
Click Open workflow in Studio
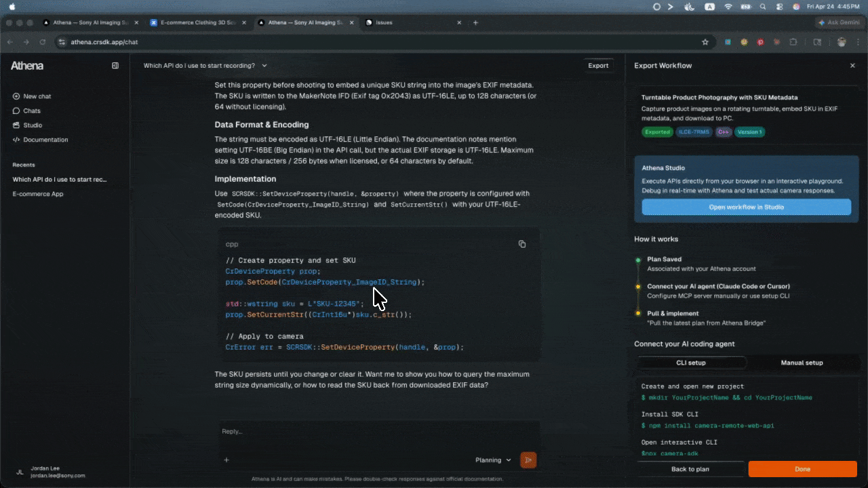(x=746, y=207)
